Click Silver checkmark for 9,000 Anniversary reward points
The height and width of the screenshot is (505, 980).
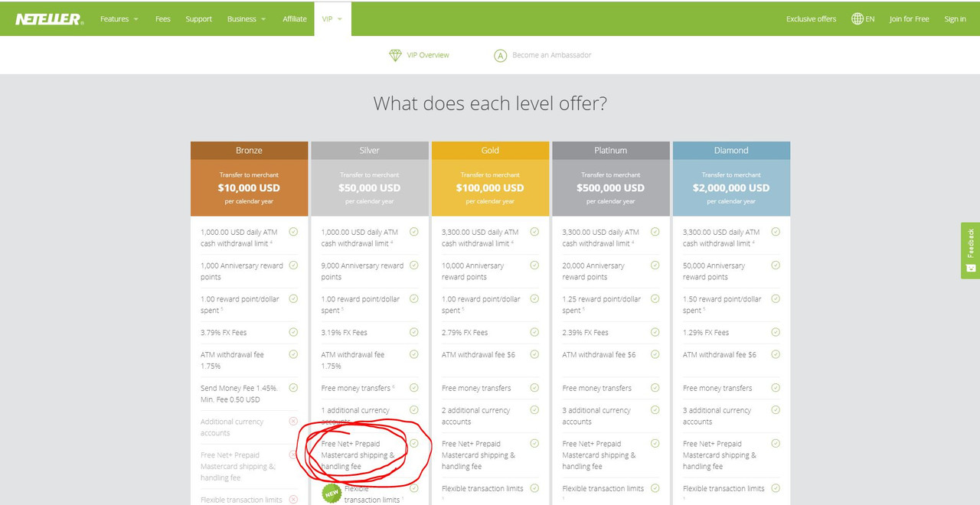[413, 265]
